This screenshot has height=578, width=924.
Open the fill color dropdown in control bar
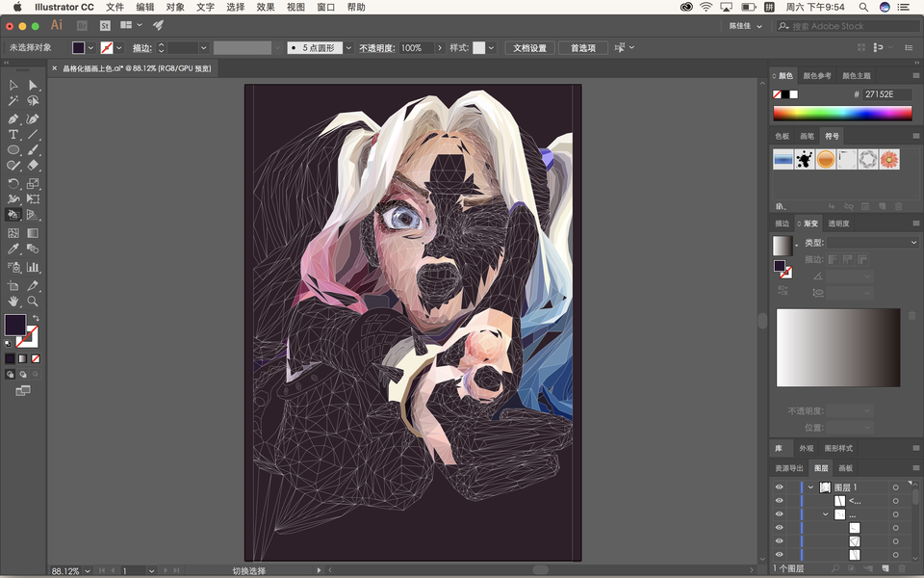click(x=90, y=48)
